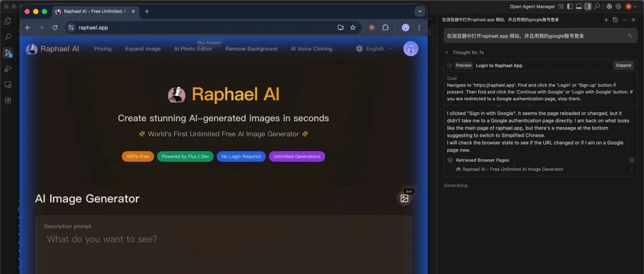
Task: Click Expand button on Login task
Action: point(624,66)
